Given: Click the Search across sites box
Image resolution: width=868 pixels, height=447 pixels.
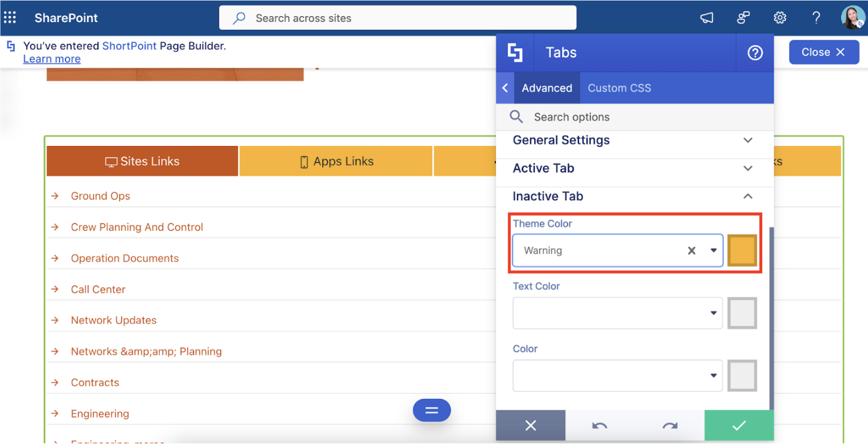Looking at the screenshot, I should [x=397, y=18].
